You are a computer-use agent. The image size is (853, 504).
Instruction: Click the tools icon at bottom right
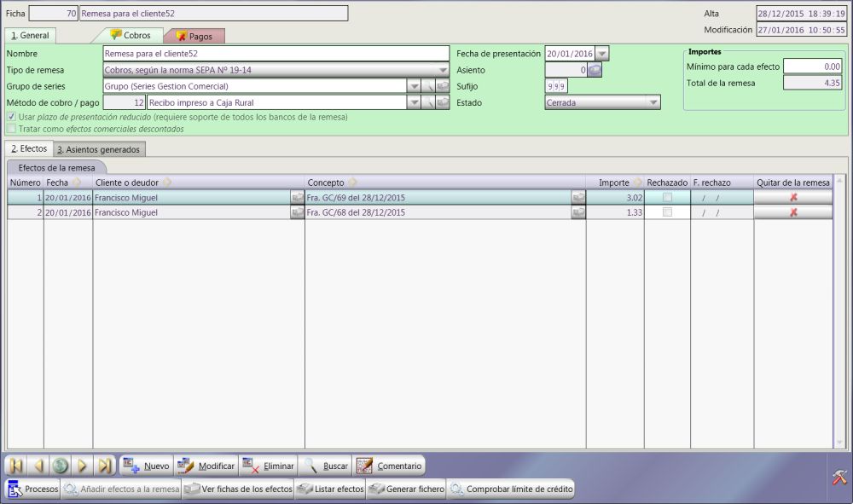coord(838,478)
